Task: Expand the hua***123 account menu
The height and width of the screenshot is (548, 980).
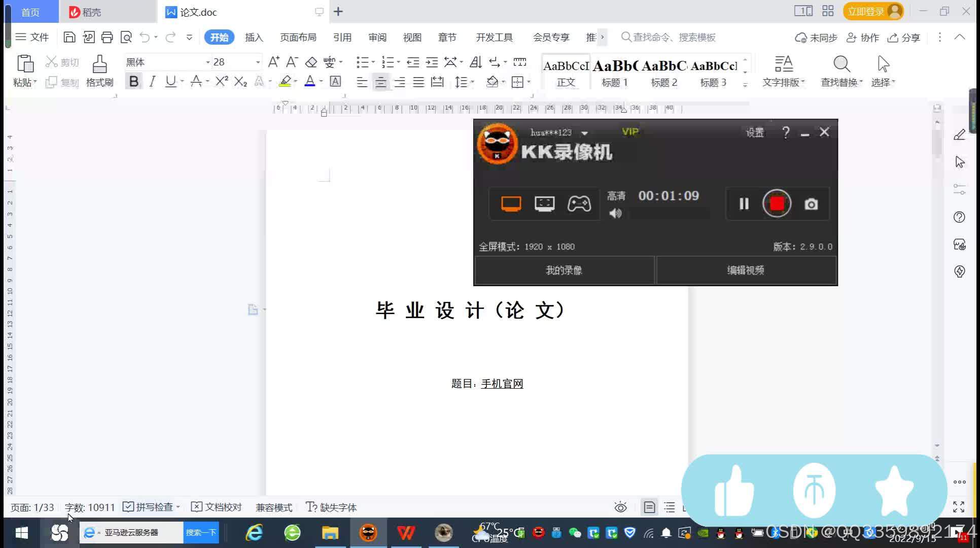Action: (585, 132)
